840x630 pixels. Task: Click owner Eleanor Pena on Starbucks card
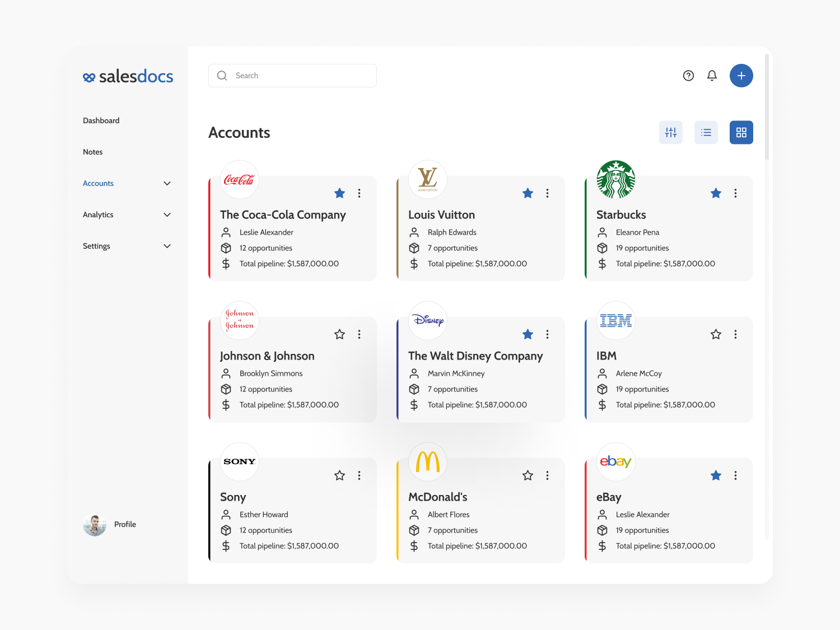click(637, 232)
